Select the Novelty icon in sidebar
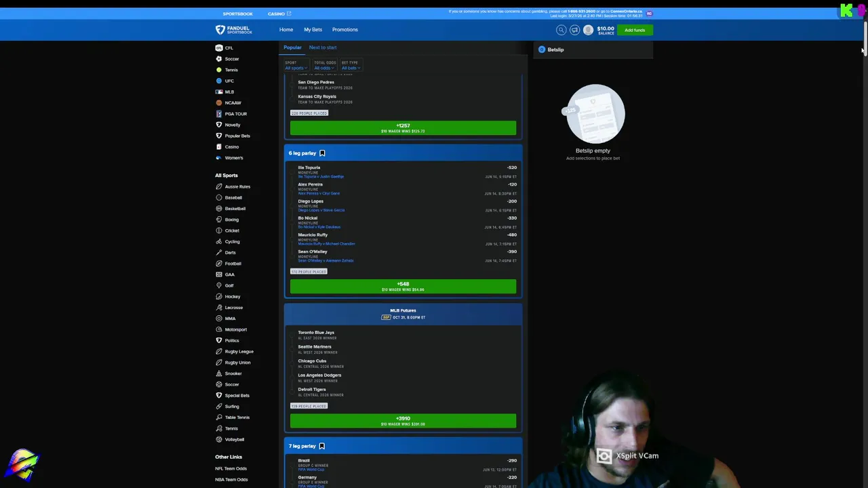868x488 pixels. (218, 125)
